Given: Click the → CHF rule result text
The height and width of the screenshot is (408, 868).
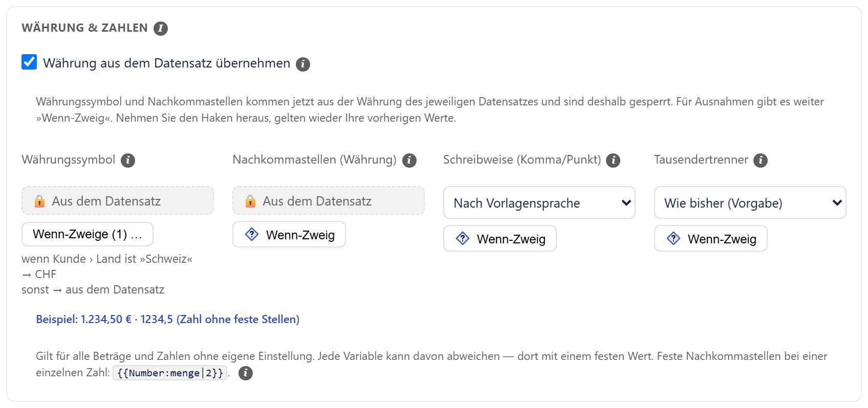Looking at the screenshot, I should 39,275.
